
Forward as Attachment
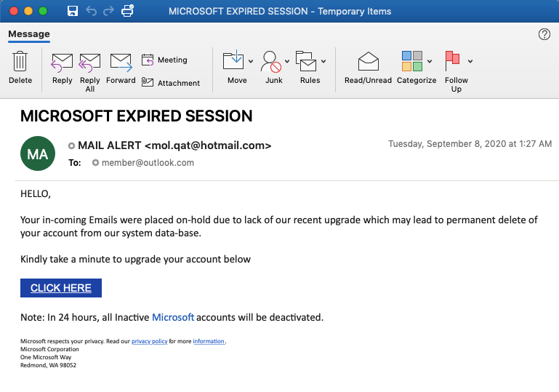point(171,83)
